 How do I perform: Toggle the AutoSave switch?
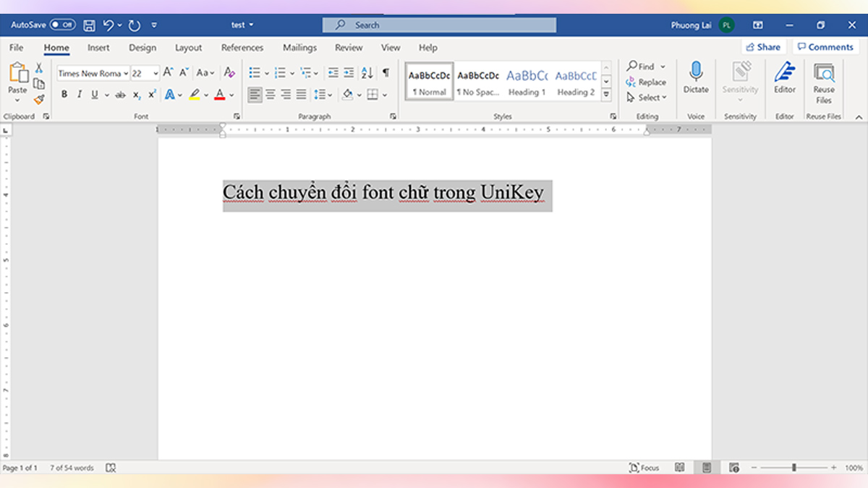click(x=63, y=25)
